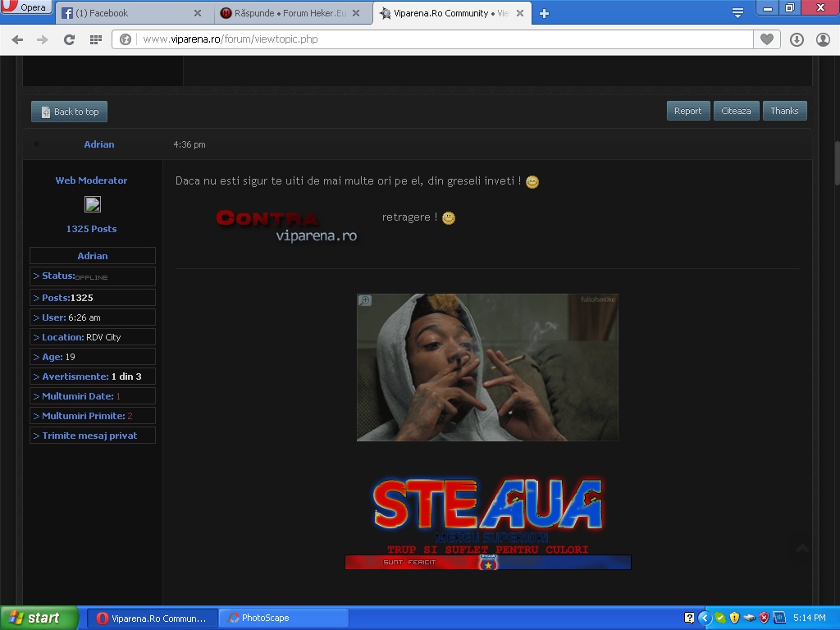
Task: Click the Multumiri Primite row
Action: pos(93,416)
